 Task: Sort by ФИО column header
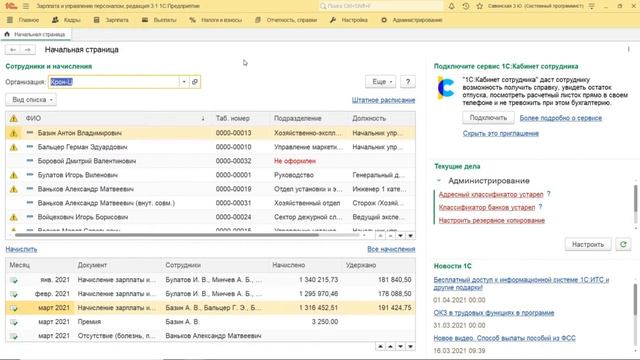(114, 118)
